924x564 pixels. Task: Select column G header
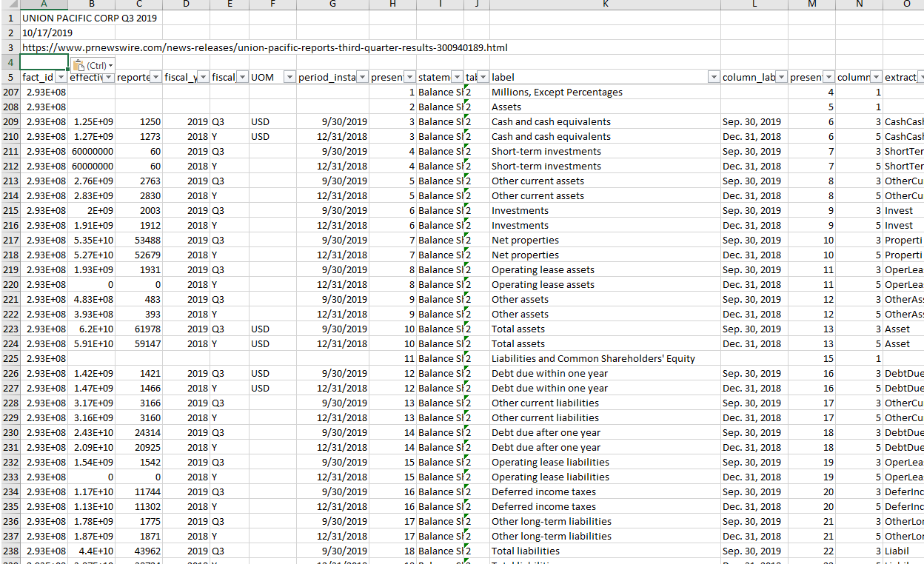point(332,4)
